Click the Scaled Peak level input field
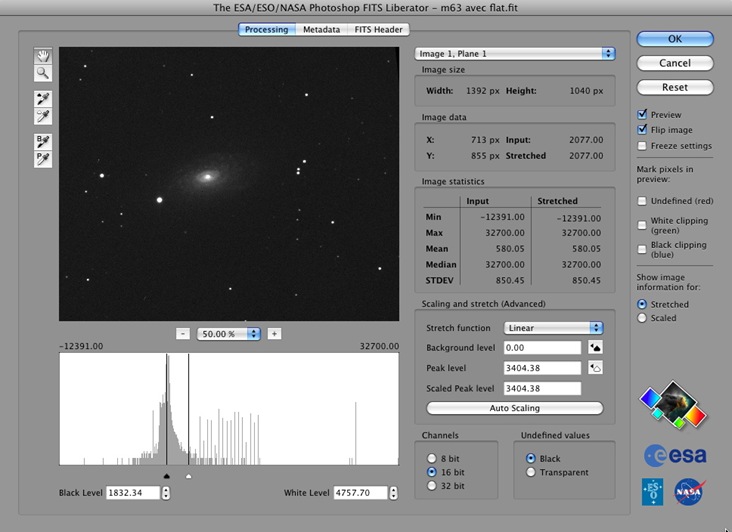This screenshot has height=532, width=732. click(542, 388)
